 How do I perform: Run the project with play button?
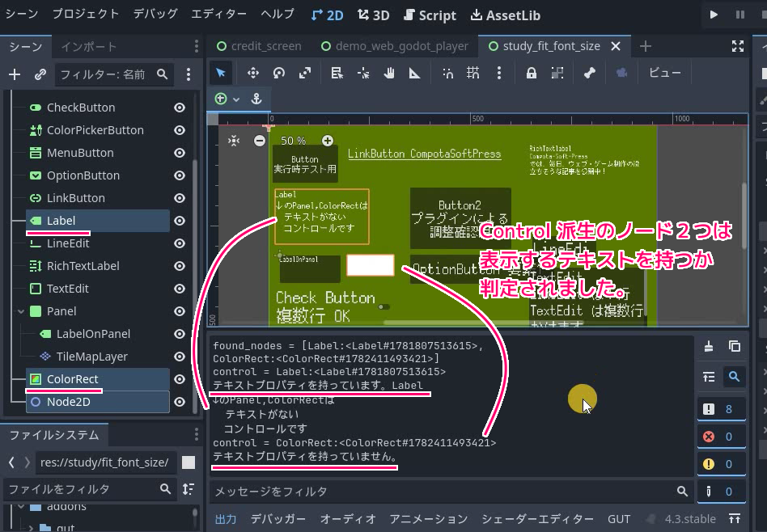click(x=714, y=15)
